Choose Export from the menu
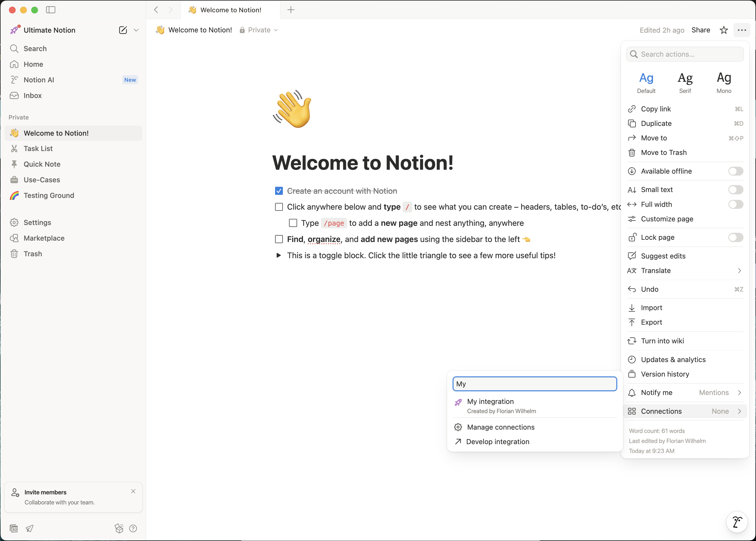 [x=685, y=322]
